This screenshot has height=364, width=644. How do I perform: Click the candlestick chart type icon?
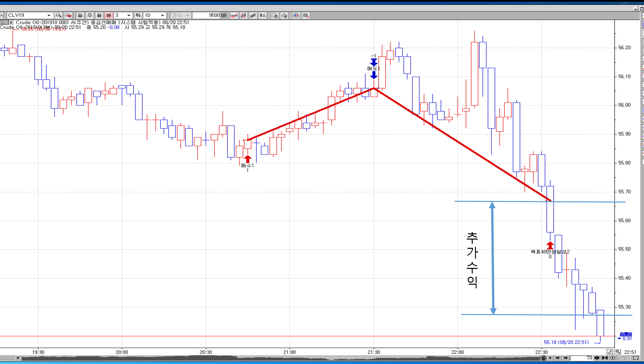click(x=244, y=15)
